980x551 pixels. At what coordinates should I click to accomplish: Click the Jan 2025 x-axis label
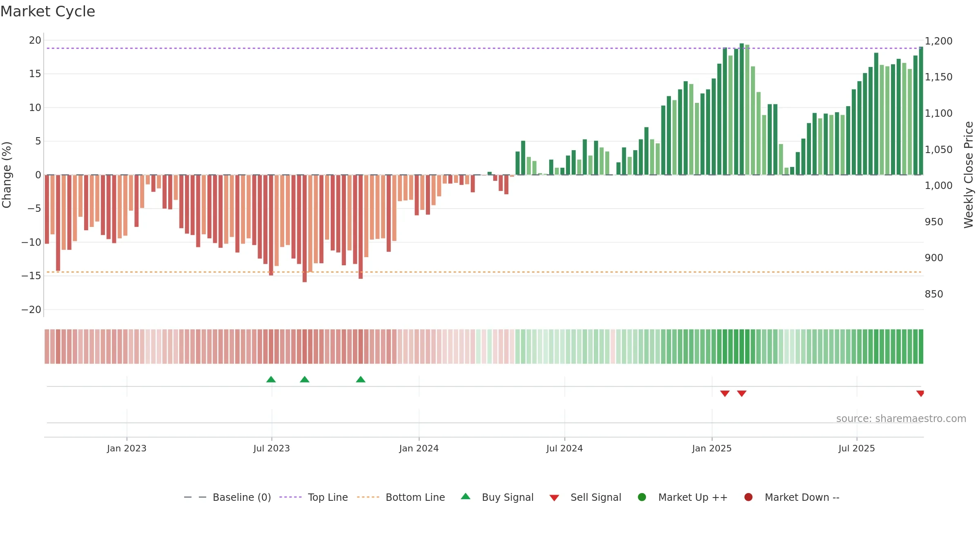coord(712,449)
